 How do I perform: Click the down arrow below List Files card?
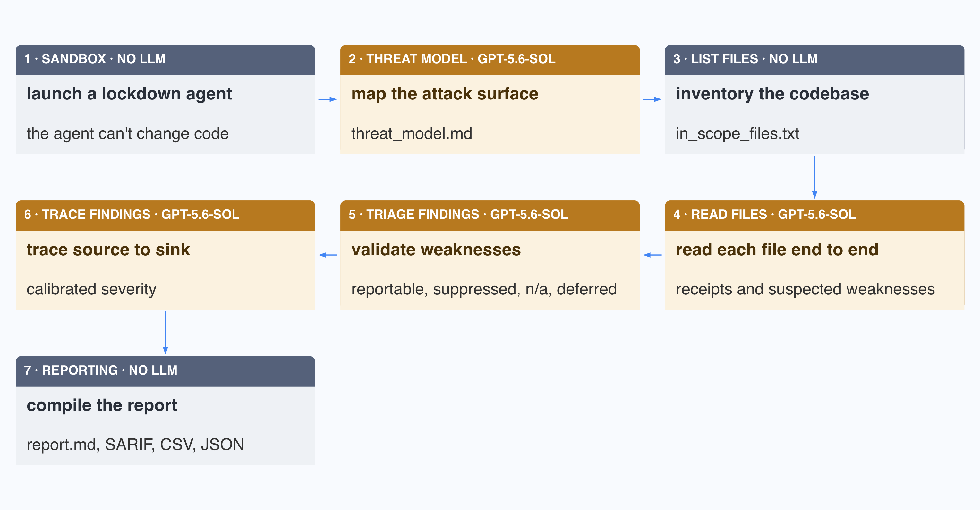(x=814, y=177)
